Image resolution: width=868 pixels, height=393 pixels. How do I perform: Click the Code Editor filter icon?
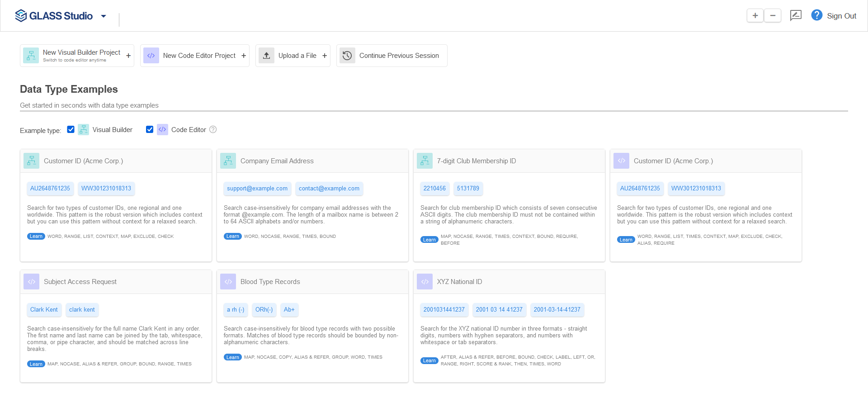click(x=162, y=130)
